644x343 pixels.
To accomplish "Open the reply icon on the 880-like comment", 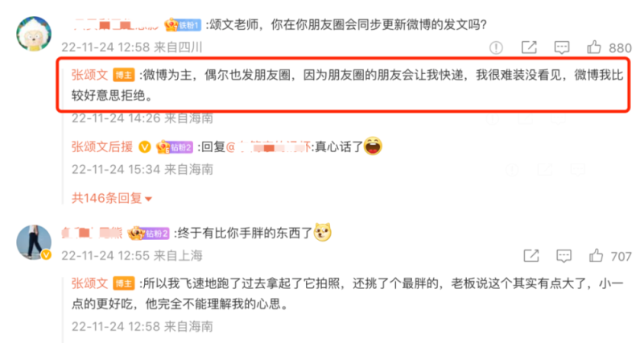I will coord(561,48).
